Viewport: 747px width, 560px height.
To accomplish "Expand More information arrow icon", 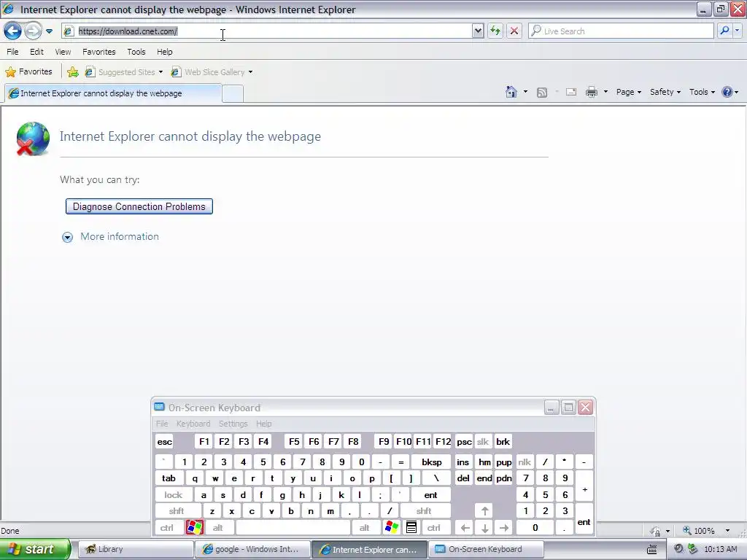I will tap(68, 237).
